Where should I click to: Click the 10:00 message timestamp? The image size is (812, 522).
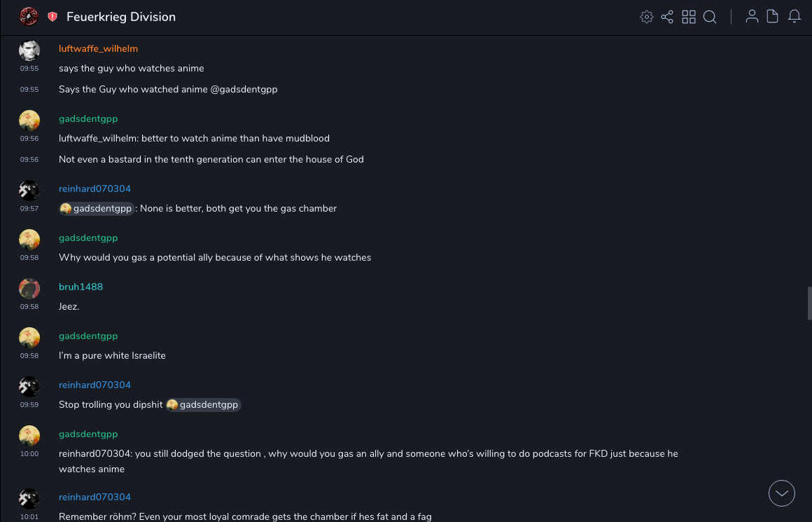click(29, 453)
